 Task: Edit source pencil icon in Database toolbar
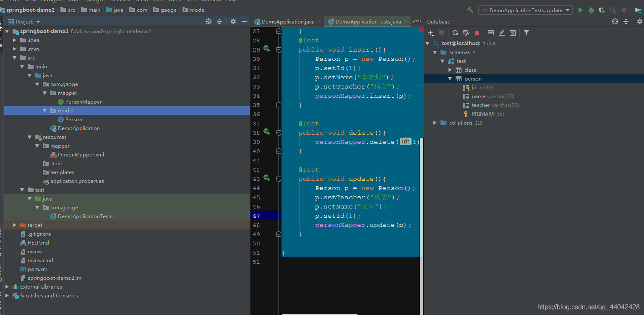tap(502, 33)
